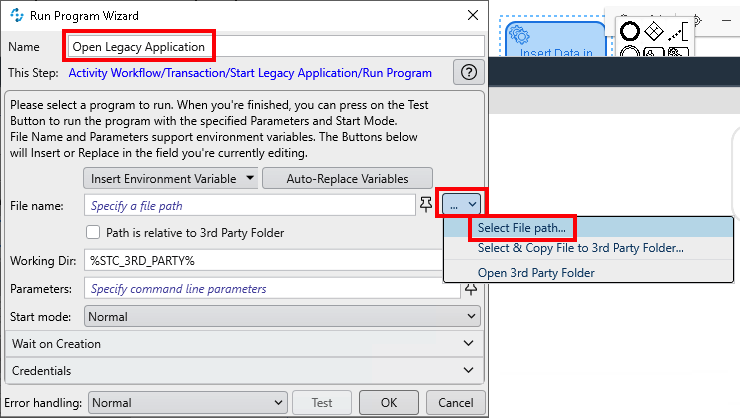Click the Auto-Replace Variables button

tap(348, 179)
